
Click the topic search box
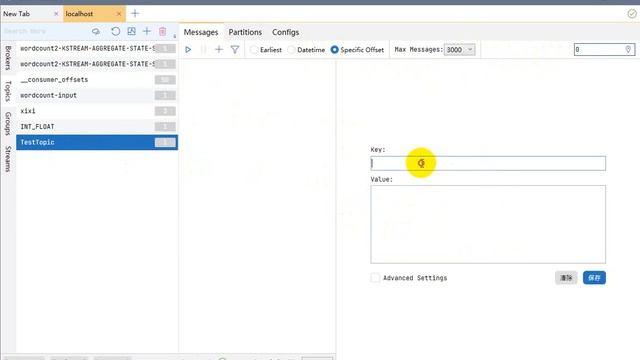click(x=45, y=31)
